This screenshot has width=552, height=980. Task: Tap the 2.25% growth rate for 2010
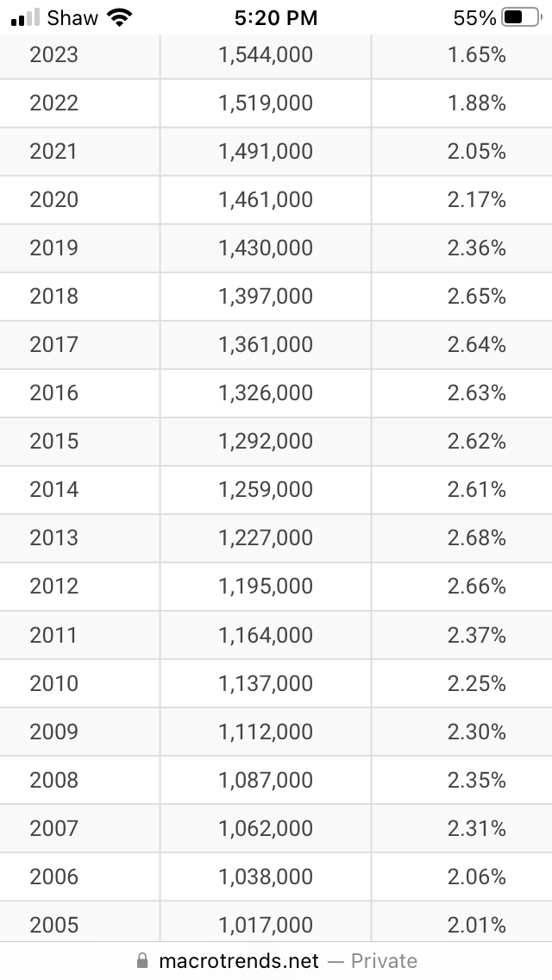[x=476, y=683]
